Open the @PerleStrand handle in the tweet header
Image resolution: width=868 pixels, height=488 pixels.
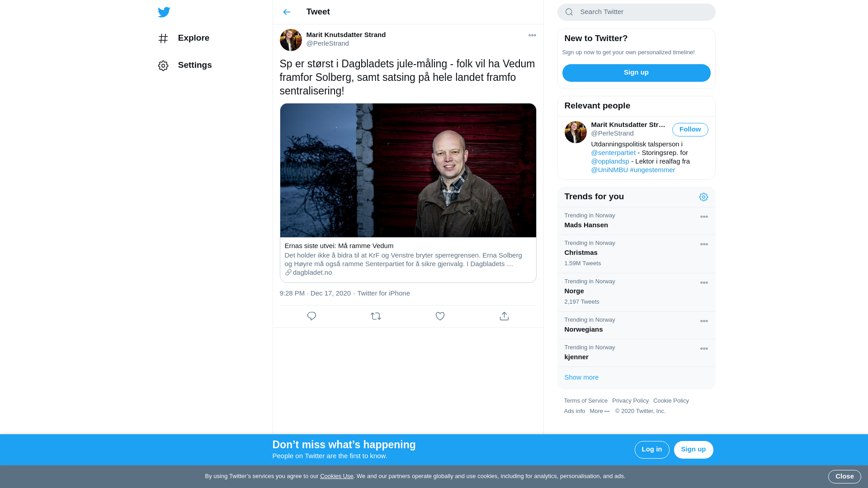click(x=327, y=43)
